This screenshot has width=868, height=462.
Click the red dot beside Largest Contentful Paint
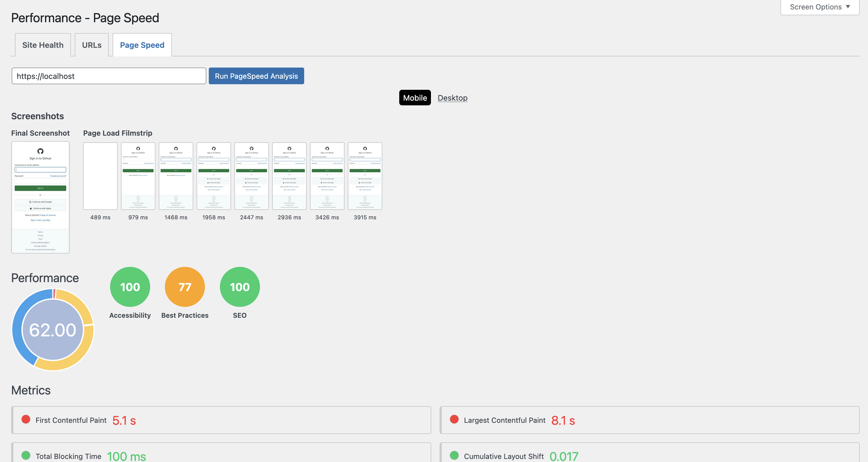pos(454,419)
